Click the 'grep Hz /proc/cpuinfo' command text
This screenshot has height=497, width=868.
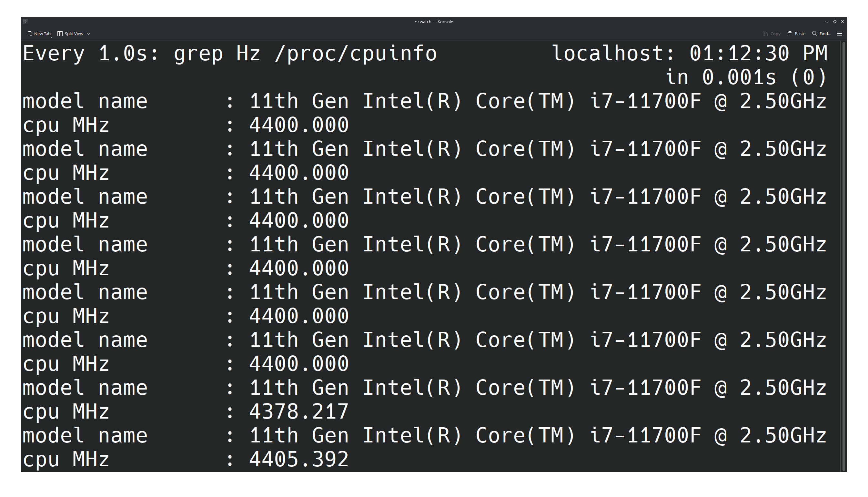pyautogui.click(x=305, y=54)
